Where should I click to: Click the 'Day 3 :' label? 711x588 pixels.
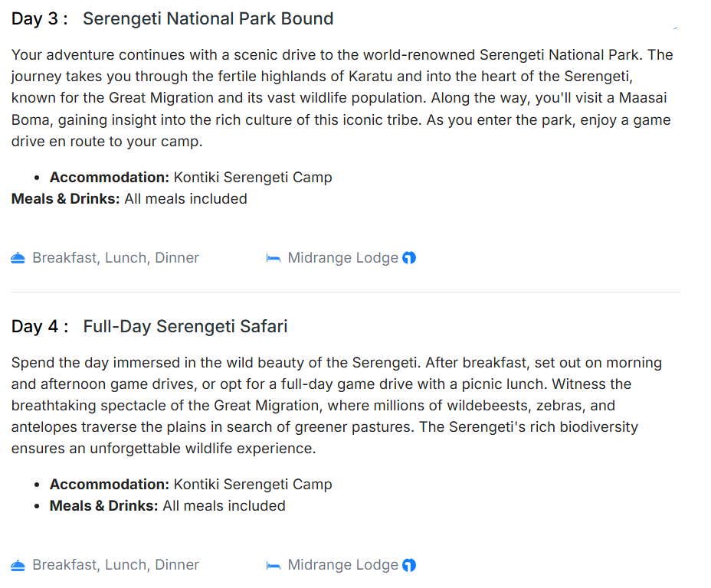(40, 19)
